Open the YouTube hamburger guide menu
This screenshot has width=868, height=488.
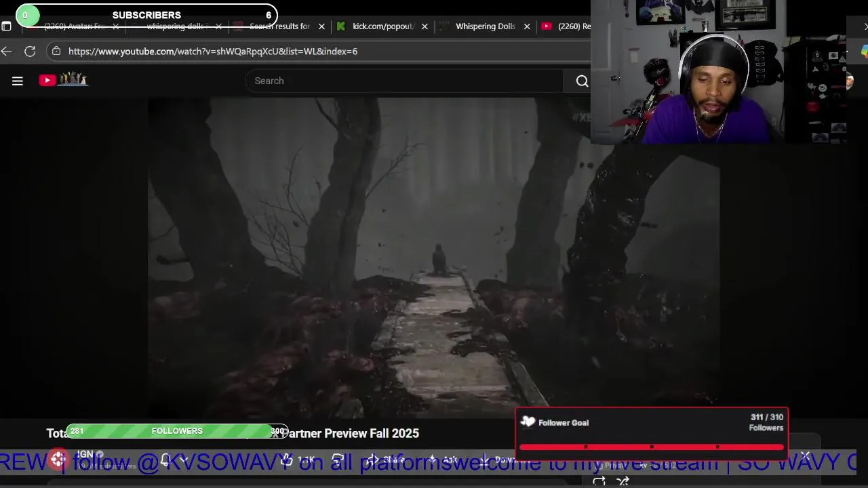click(18, 81)
